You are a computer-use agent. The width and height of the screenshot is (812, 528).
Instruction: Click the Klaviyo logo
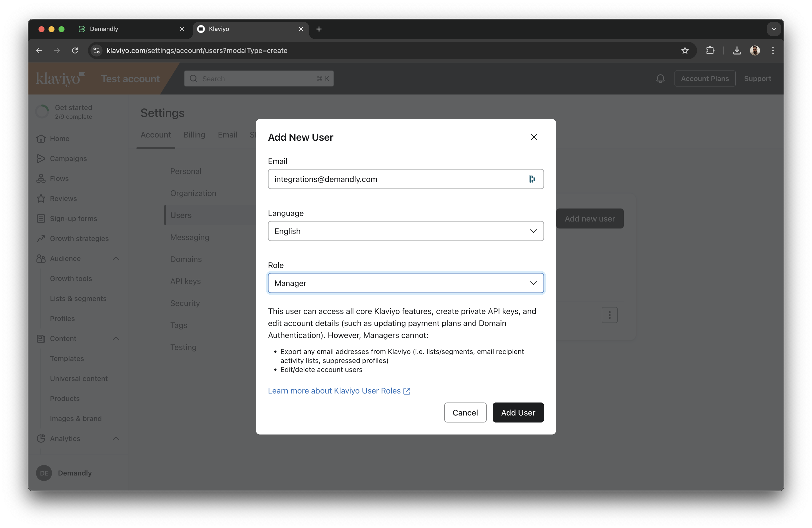click(60, 78)
